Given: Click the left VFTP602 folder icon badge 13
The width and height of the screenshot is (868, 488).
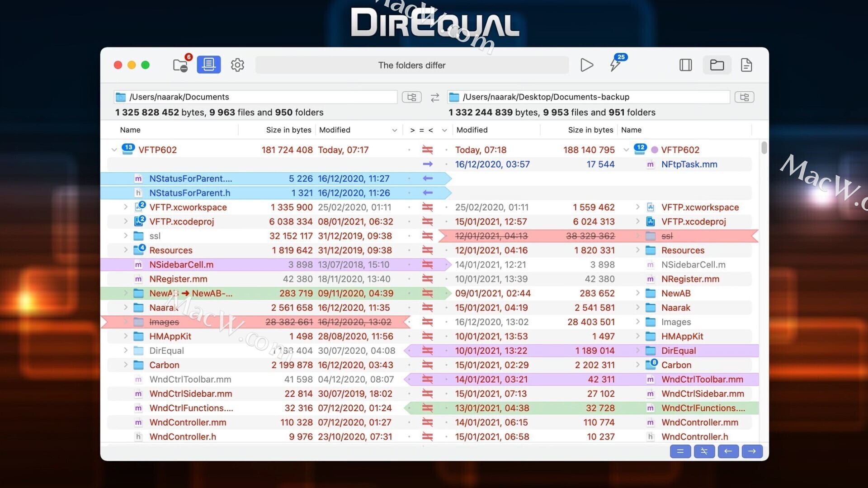Looking at the screenshot, I should (x=128, y=149).
